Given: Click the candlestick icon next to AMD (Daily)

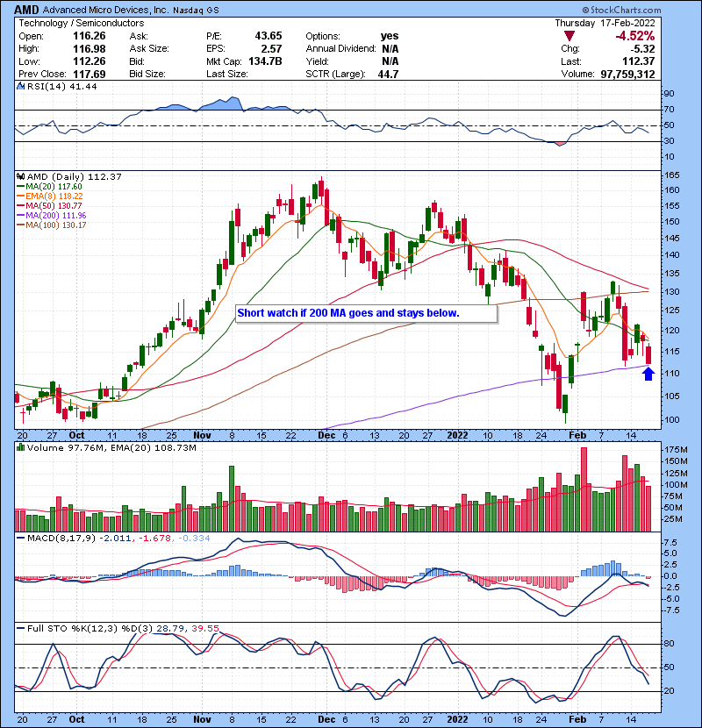Looking at the screenshot, I should point(20,176).
